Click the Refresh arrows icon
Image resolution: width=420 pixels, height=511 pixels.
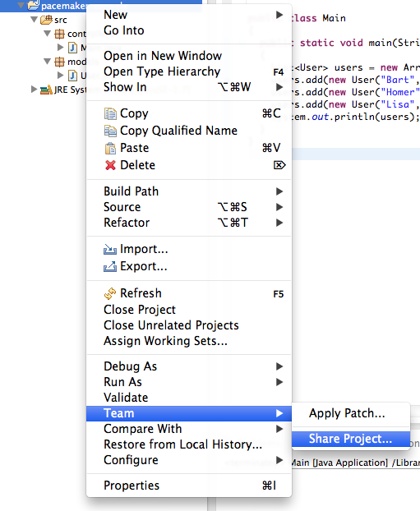point(110,293)
